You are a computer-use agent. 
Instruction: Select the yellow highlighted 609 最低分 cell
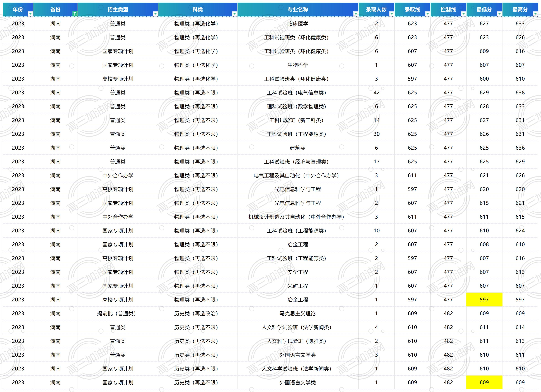coord(484,383)
